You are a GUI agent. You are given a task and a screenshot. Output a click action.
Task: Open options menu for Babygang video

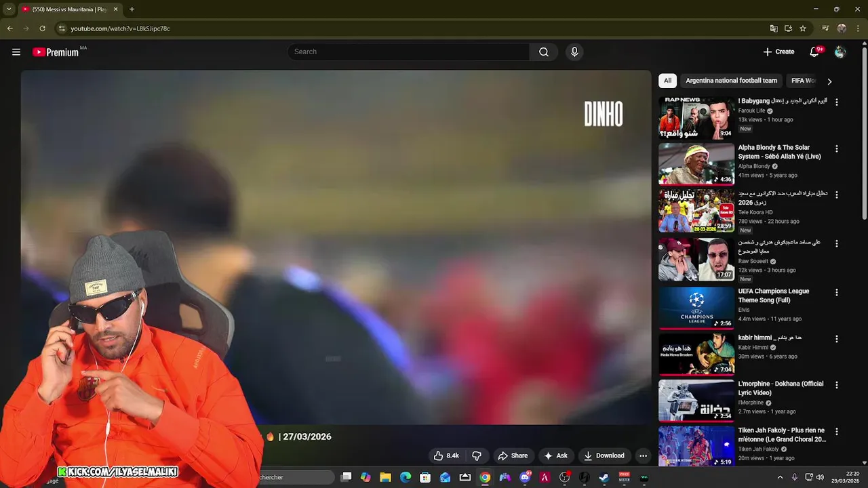click(x=836, y=102)
